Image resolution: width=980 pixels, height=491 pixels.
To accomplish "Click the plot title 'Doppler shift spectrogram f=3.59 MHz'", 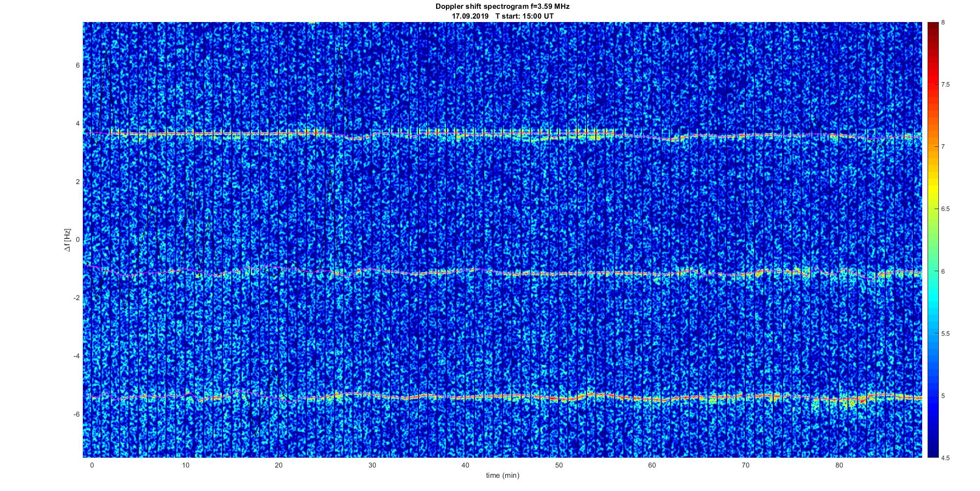I will pos(502,6).
